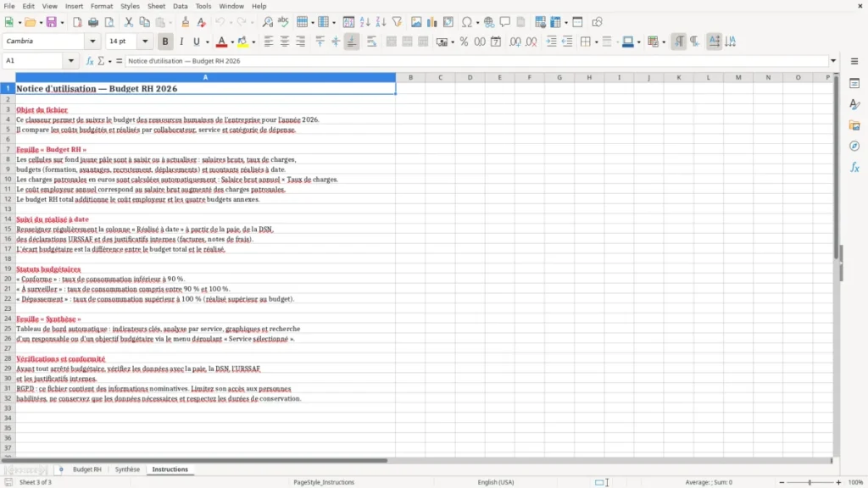Format as percent with the % icon

(x=464, y=42)
